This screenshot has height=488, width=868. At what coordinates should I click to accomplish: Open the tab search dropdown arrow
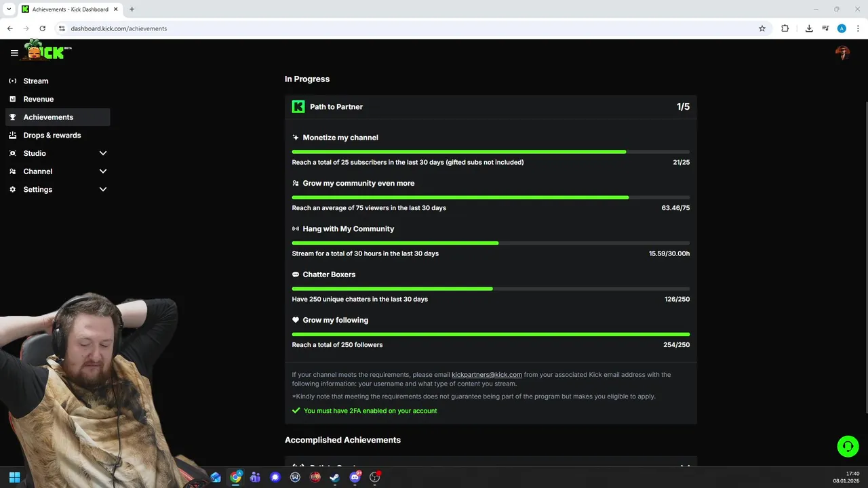pyautogui.click(x=8, y=9)
